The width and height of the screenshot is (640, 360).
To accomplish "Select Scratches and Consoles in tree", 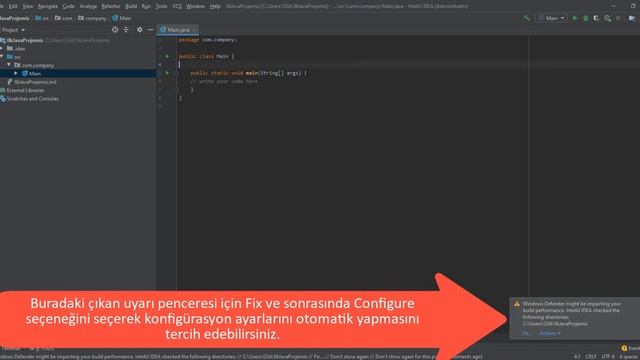I will click(x=29, y=99).
